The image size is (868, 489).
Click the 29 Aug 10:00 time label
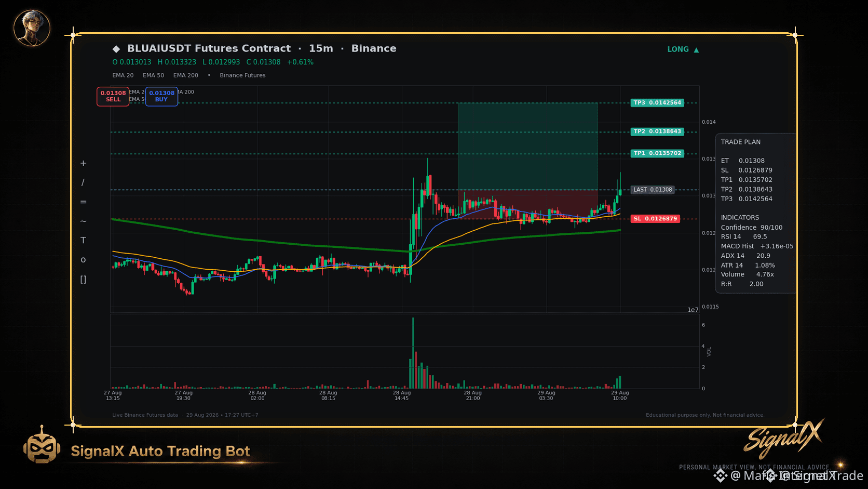(x=620, y=395)
